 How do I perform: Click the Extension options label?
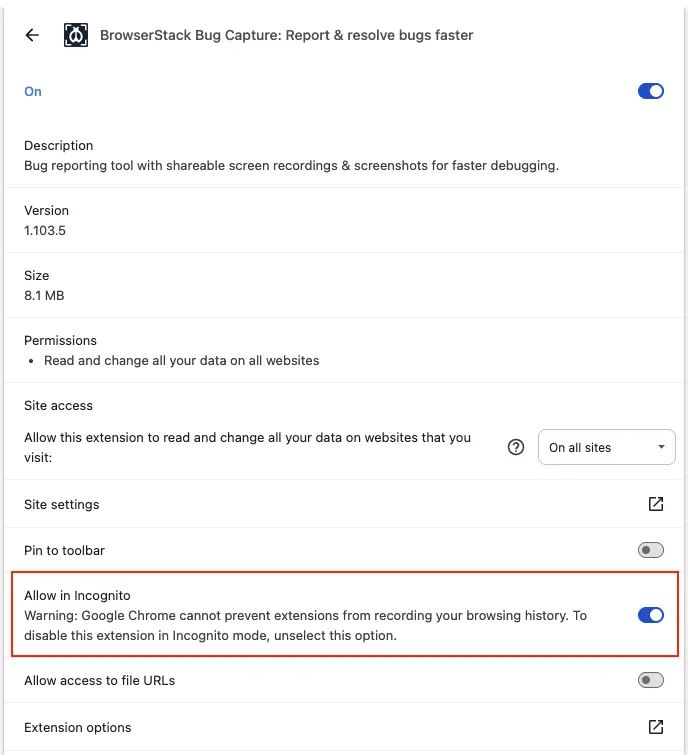[x=78, y=727]
